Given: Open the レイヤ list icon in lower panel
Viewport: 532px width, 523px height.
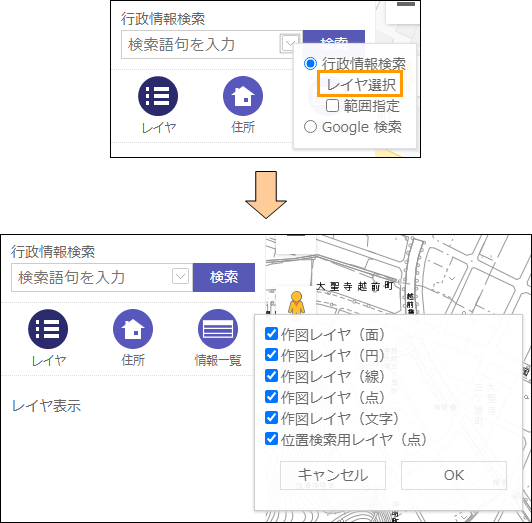Looking at the screenshot, I should 48,329.
